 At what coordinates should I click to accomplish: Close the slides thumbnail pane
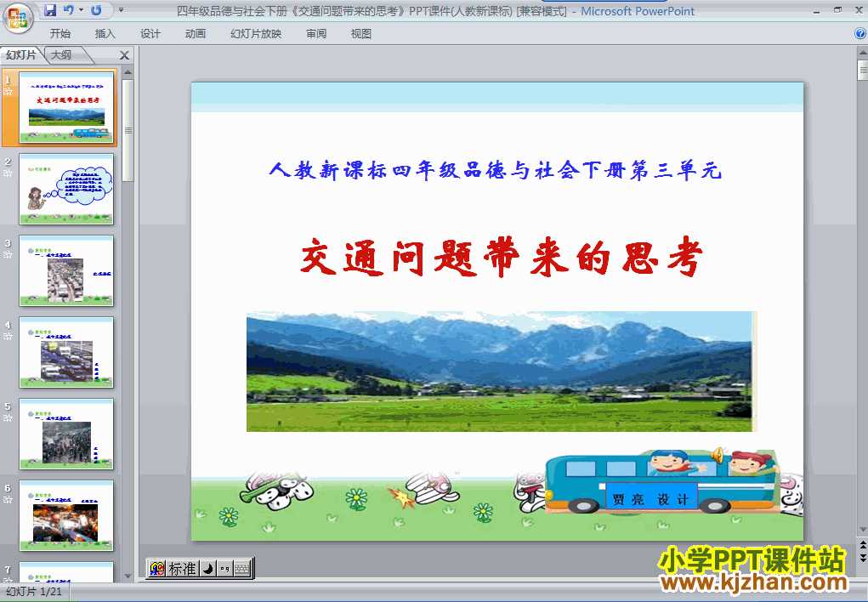(125, 55)
